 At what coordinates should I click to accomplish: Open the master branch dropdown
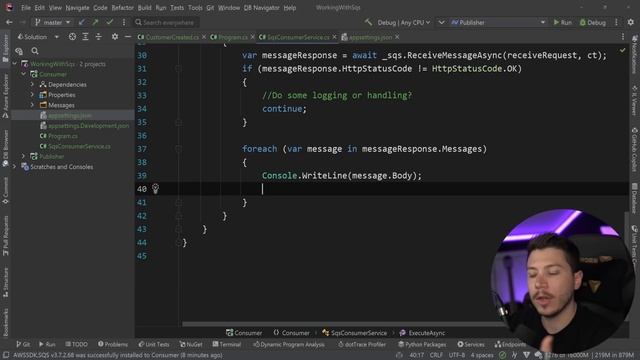tap(52, 22)
